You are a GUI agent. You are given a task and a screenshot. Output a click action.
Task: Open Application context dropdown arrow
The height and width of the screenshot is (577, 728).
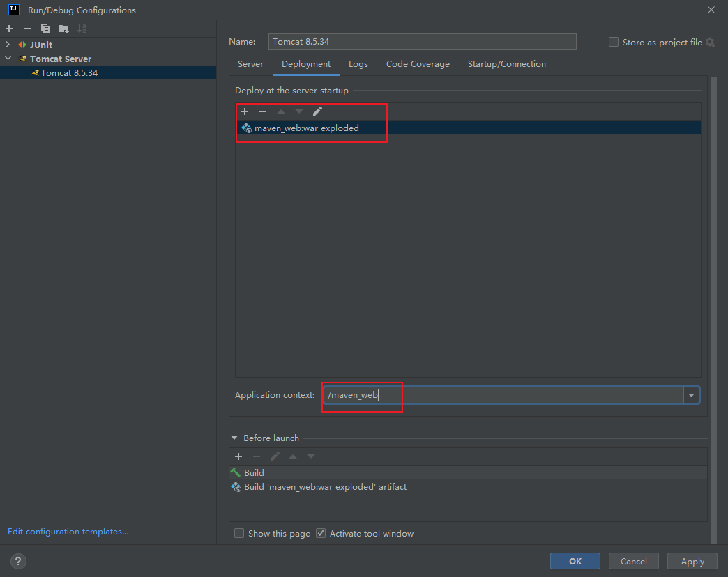click(x=691, y=395)
